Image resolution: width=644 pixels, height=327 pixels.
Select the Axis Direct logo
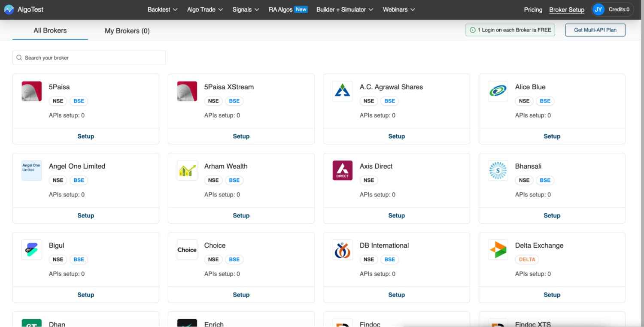(x=343, y=170)
